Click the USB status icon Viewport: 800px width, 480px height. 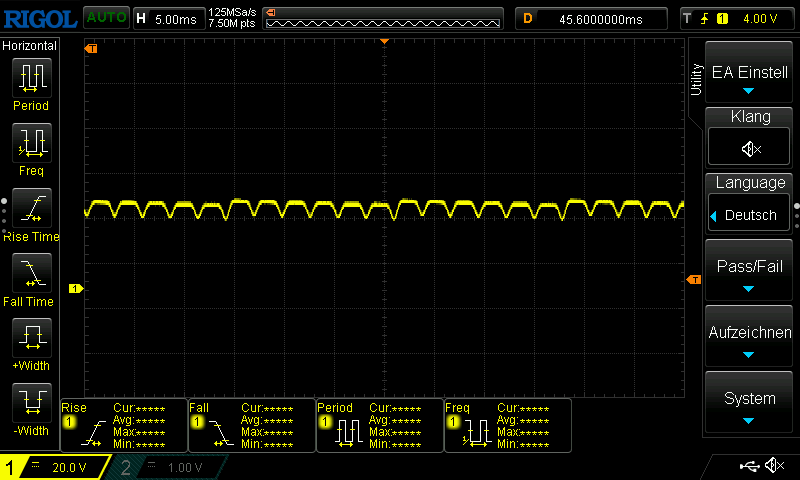[748, 466]
